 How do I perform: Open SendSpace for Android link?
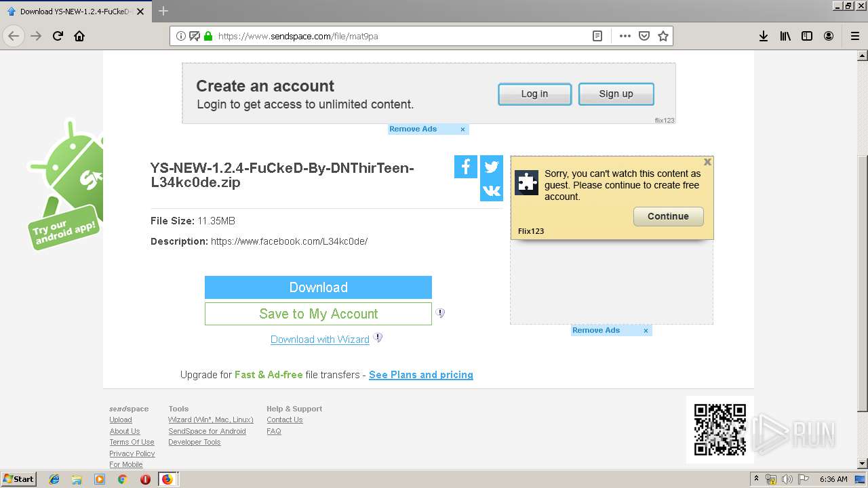(207, 431)
